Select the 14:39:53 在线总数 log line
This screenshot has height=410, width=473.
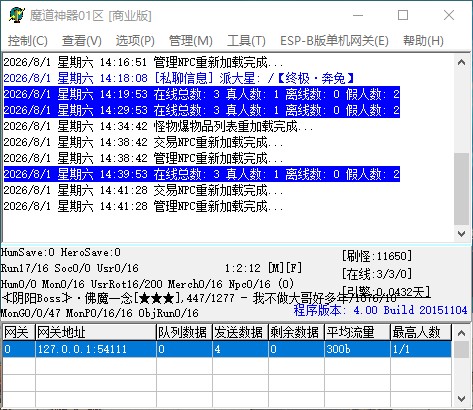tap(202, 174)
